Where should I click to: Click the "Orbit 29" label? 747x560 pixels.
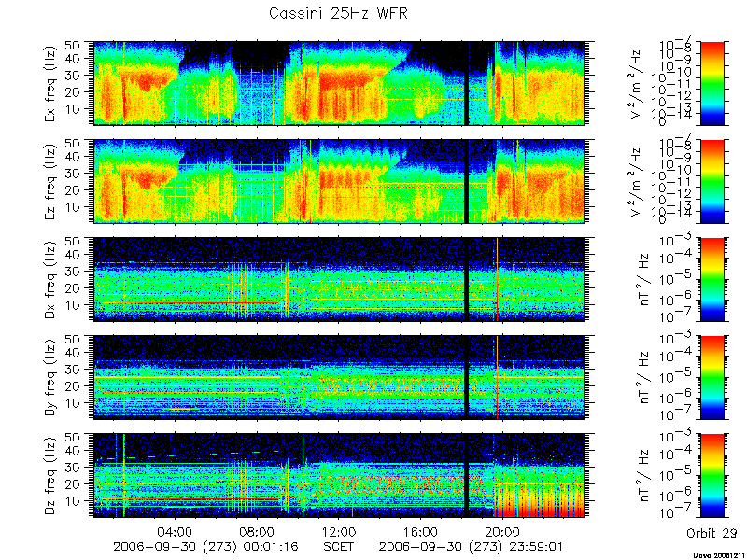pyautogui.click(x=712, y=533)
